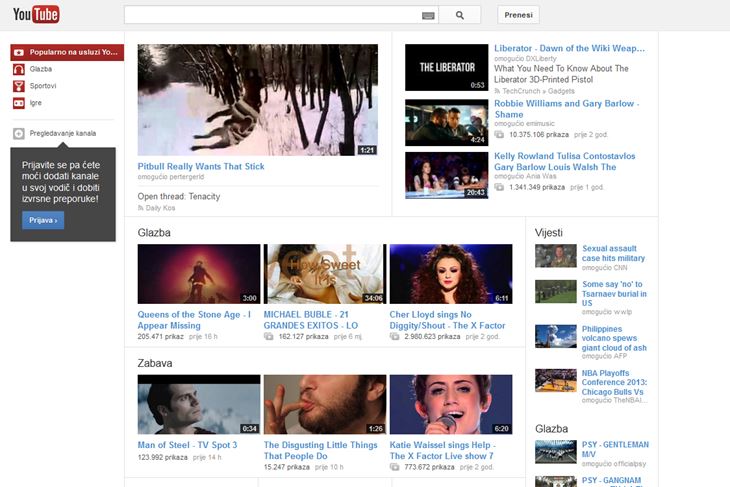Open Cher Lloyd sings No Diggity/Shout link
Viewport: 730px width, 487px height.
pos(447,320)
